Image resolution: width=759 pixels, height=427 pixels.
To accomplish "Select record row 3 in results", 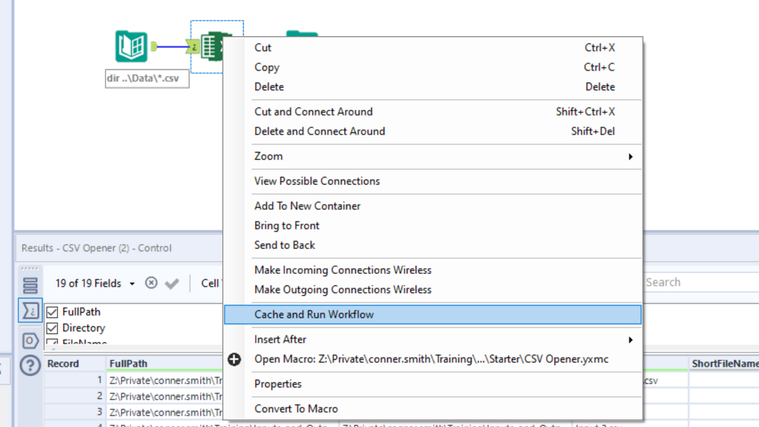I will pos(75,412).
